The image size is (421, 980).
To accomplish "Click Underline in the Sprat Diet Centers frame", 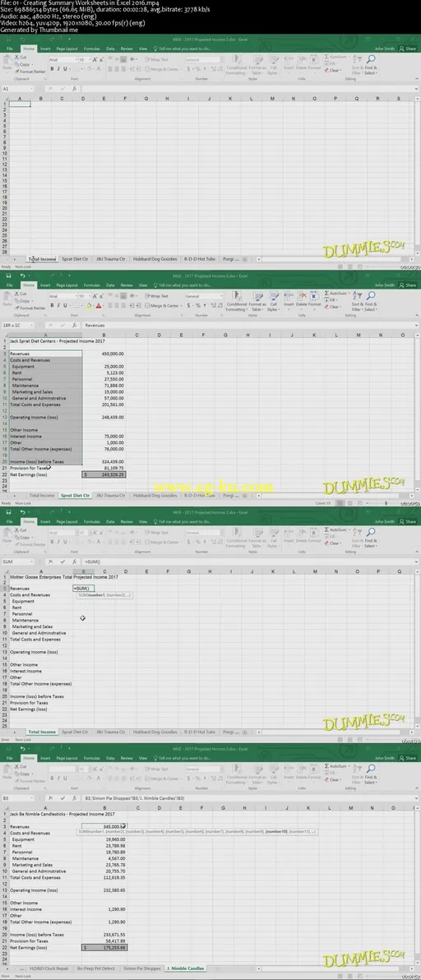I will pyautogui.click(x=67, y=306).
